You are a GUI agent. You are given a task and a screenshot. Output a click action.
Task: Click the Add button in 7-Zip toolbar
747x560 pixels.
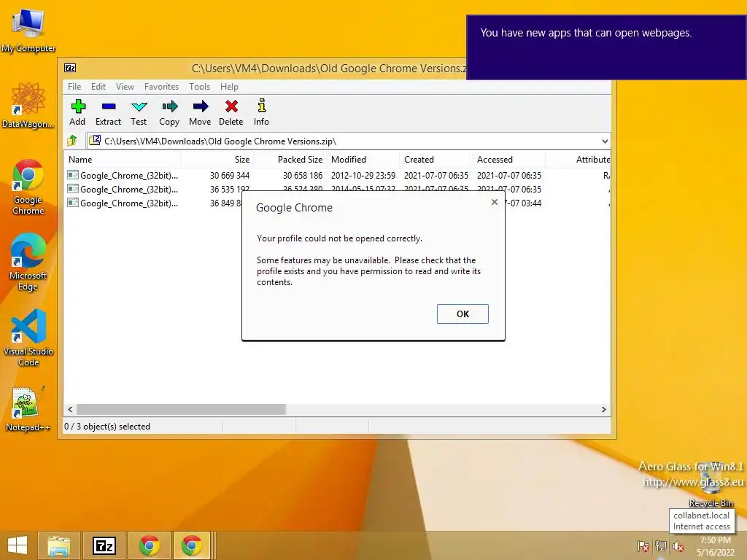coord(77,112)
